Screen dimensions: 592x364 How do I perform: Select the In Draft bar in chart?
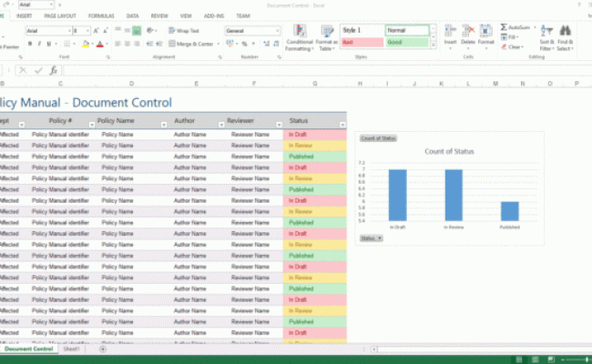(398, 195)
